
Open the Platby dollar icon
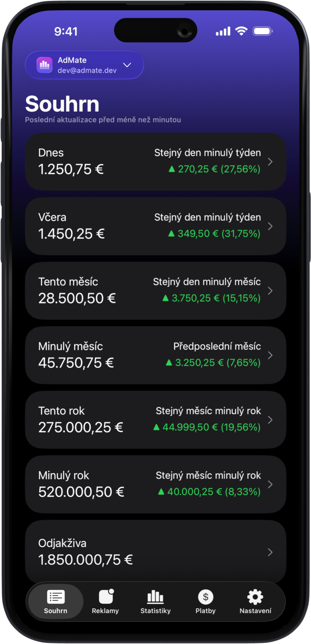point(205,597)
